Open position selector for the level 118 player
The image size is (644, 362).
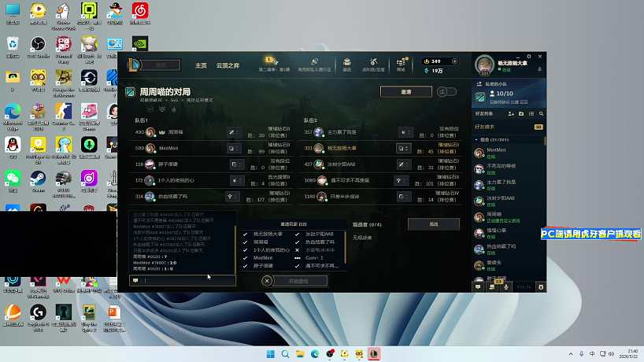(235, 164)
